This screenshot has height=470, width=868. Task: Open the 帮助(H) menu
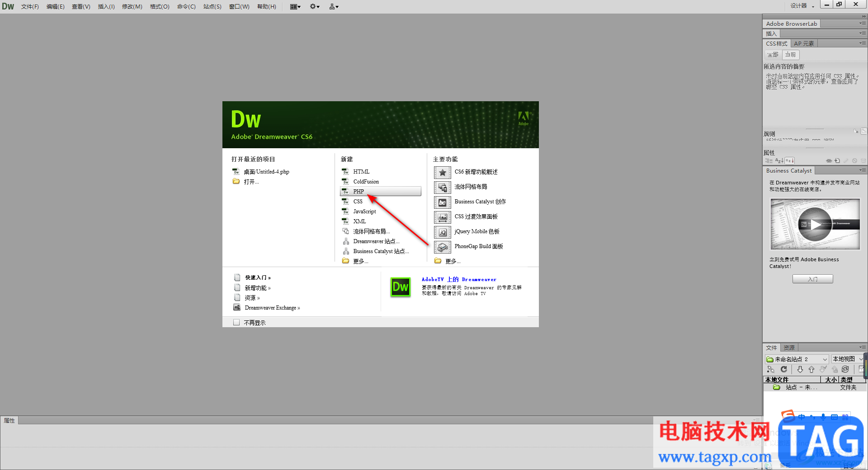266,6
